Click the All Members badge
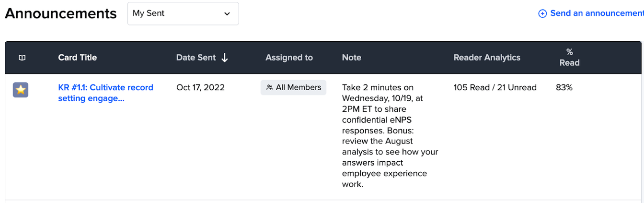 point(294,87)
